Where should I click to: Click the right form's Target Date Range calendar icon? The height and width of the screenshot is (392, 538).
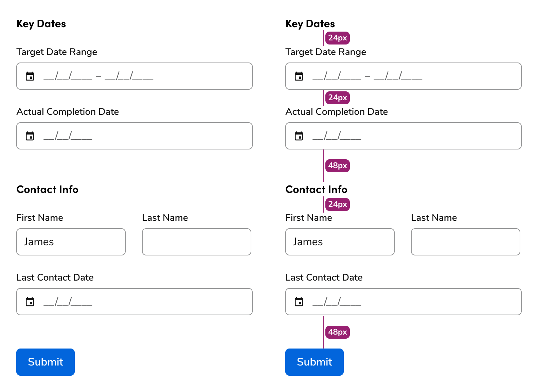299,76
